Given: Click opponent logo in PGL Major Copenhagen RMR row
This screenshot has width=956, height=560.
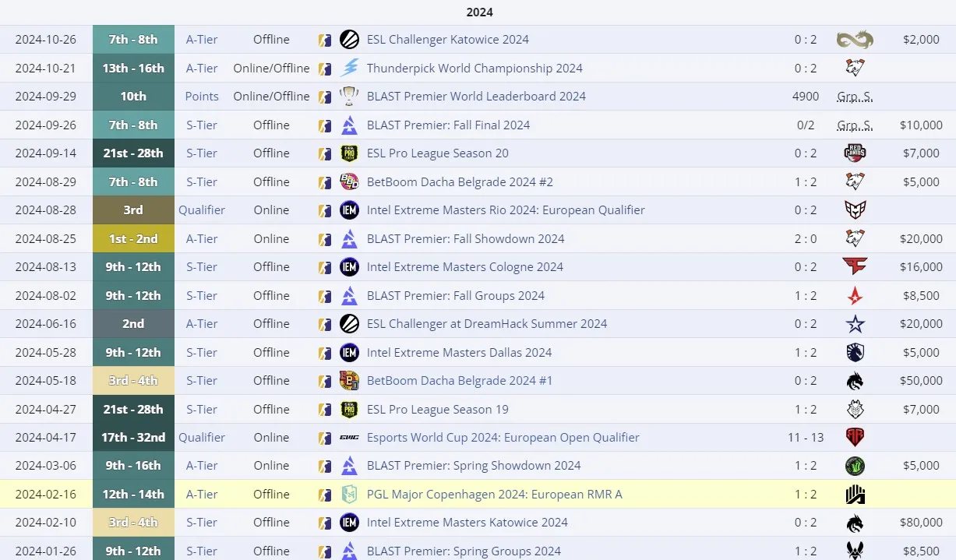Looking at the screenshot, I should coord(855,495).
